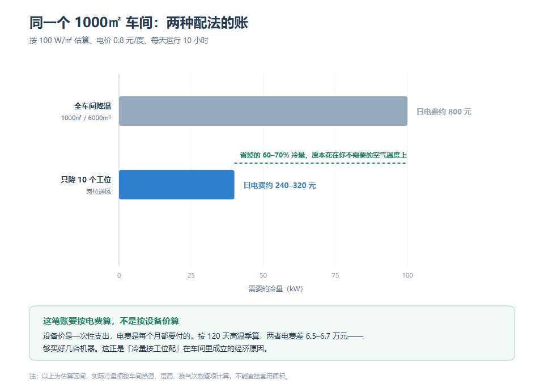Click the axis tick label 25

(x=191, y=275)
